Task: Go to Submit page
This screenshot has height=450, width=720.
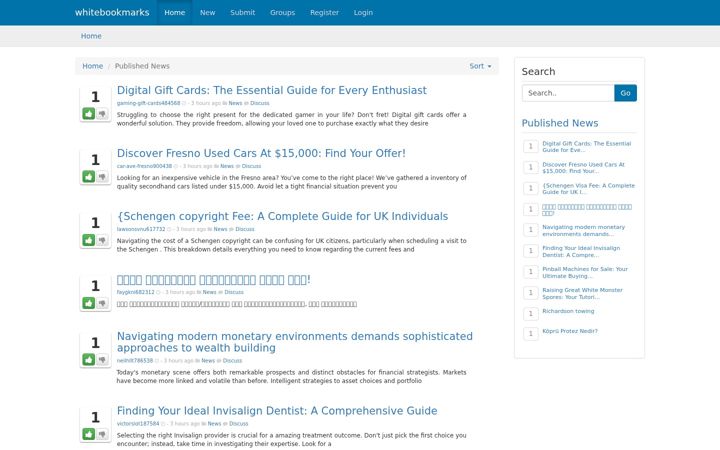Action: pos(242,12)
